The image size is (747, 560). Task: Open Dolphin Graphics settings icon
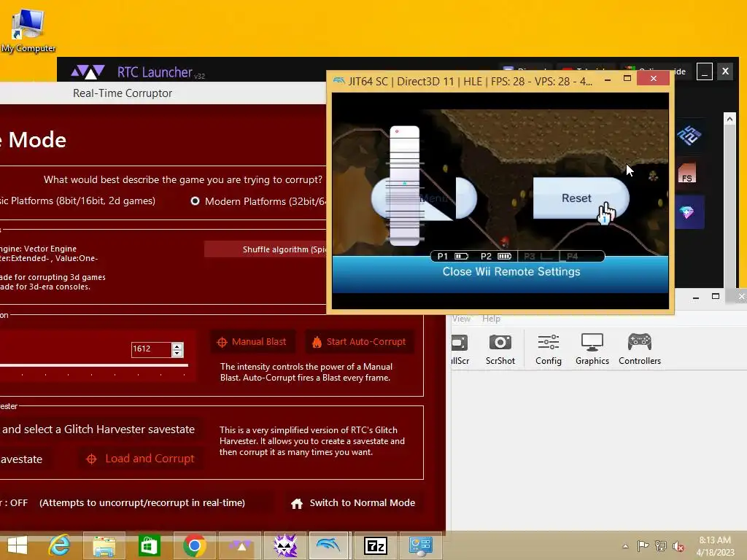[592, 349]
